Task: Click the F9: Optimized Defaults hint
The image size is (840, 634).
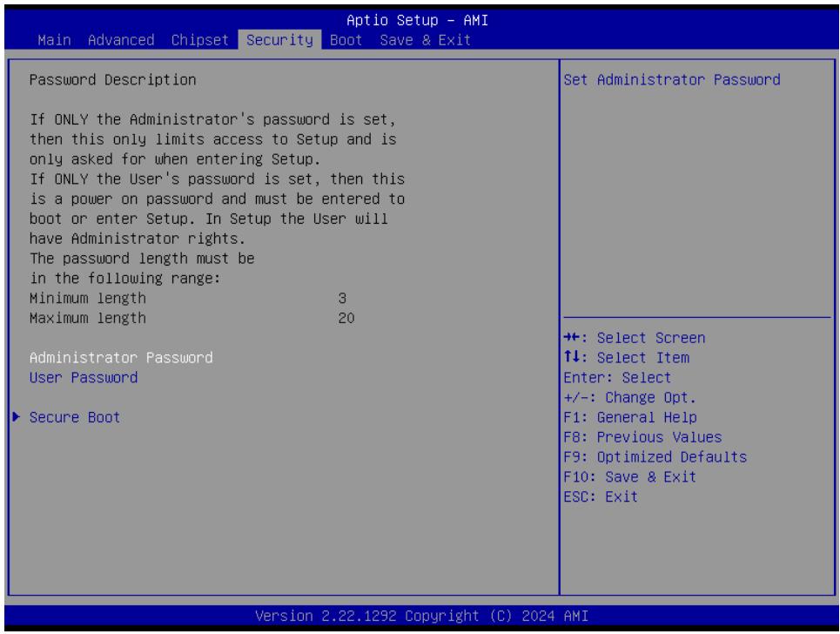Action: (x=655, y=457)
